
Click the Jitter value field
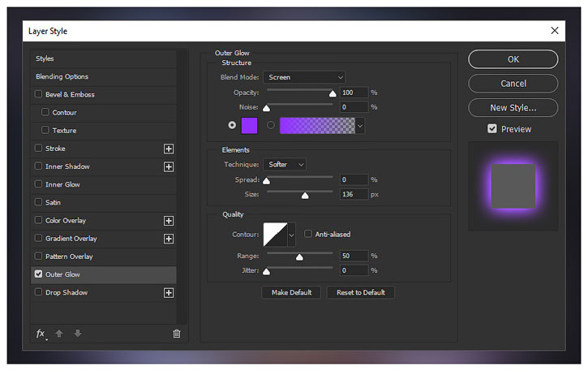pyautogui.click(x=354, y=270)
